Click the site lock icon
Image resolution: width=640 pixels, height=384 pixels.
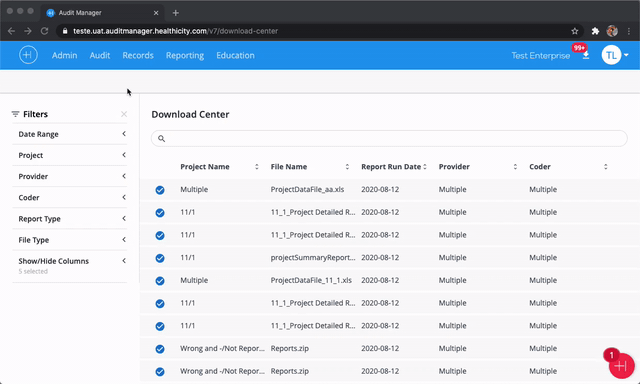(x=65, y=31)
